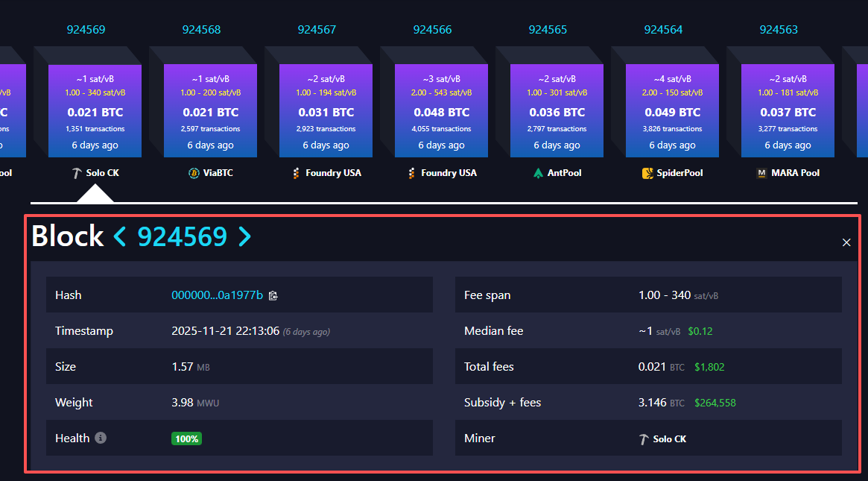Open block height 924568 link
The width and height of the screenshot is (868, 481).
point(201,30)
